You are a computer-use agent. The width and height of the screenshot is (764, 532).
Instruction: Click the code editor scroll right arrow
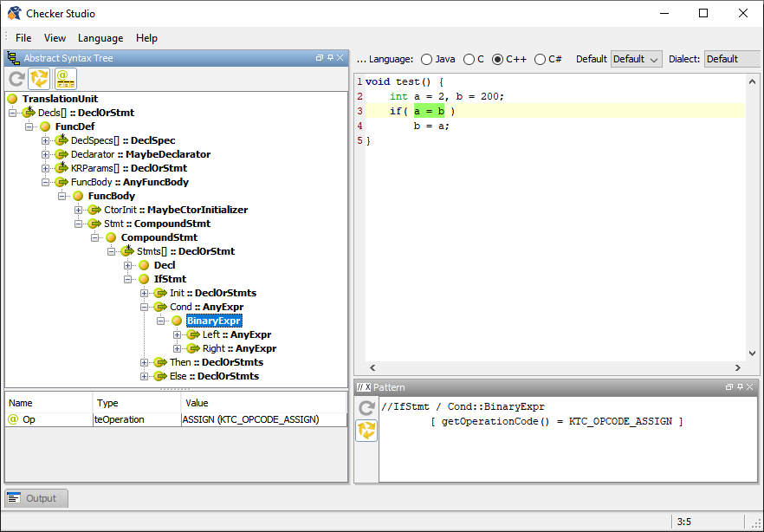point(738,368)
